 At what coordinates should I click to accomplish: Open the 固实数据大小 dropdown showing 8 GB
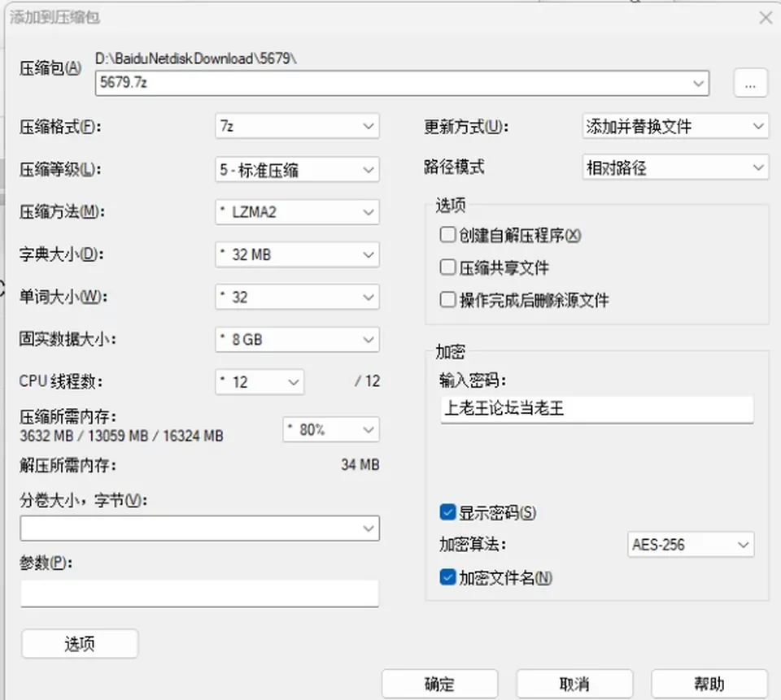tap(298, 340)
